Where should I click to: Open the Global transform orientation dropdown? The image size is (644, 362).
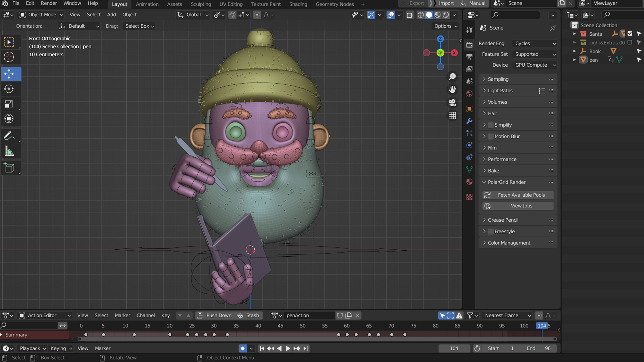[x=193, y=15]
